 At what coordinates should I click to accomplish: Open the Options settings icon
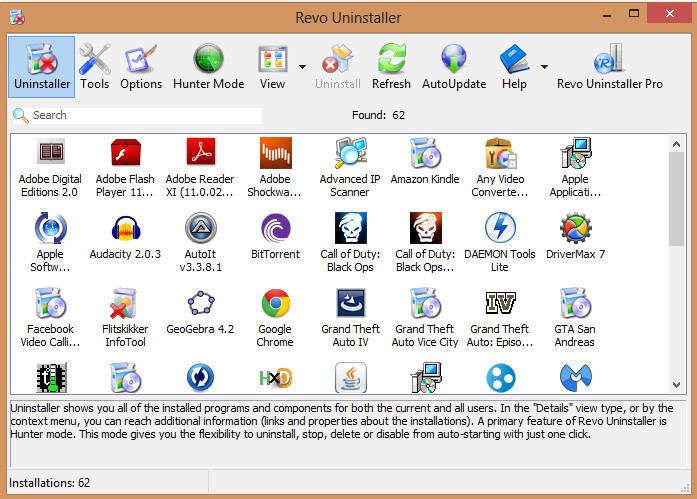pyautogui.click(x=141, y=66)
